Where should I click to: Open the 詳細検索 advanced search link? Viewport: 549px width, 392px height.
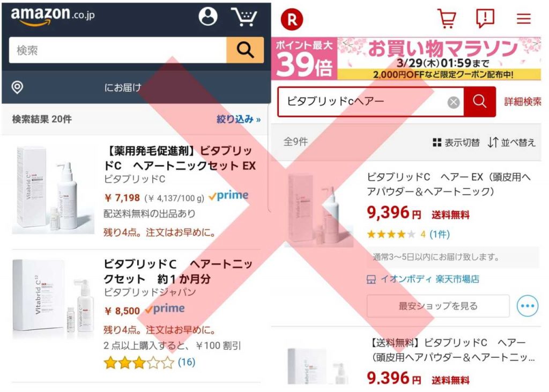coord(523,101)
